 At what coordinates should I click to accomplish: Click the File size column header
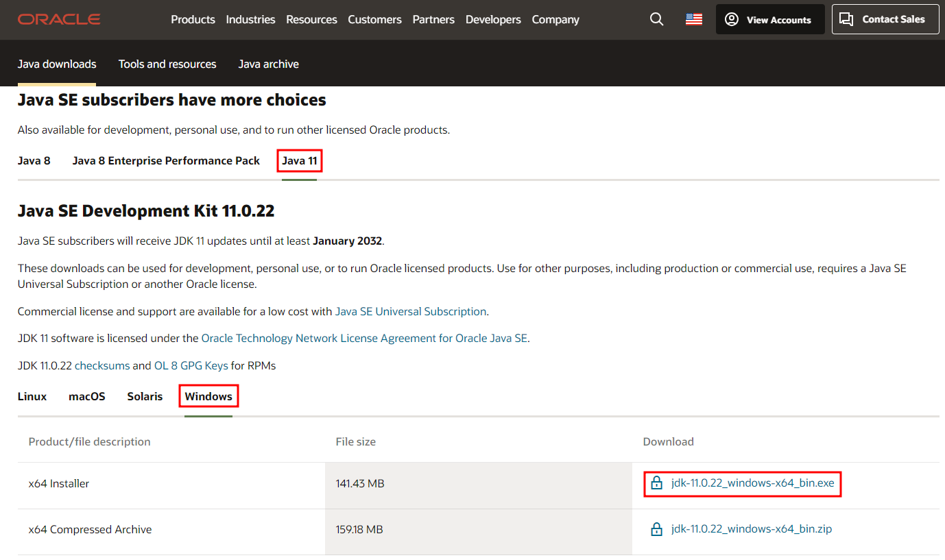[x=355, y=441]
